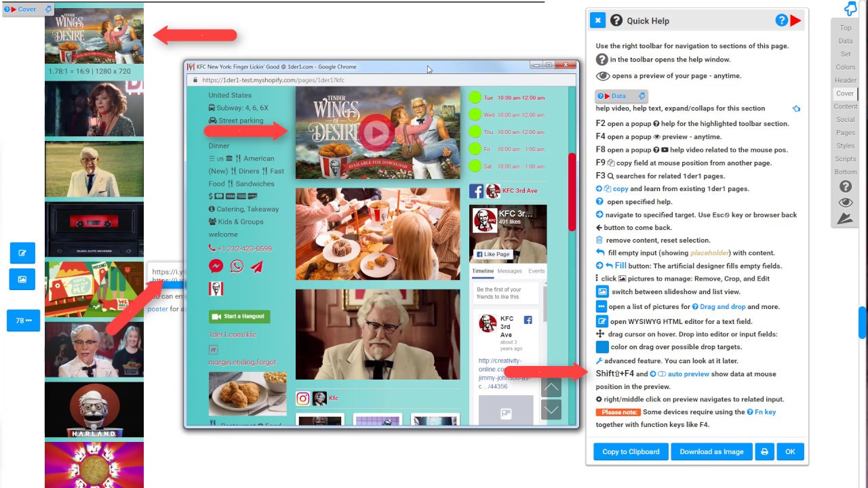The height and width of the screenshot is (488, 868).
Task: Click the pin icon above the right toolbar
Action: [850, 8]
